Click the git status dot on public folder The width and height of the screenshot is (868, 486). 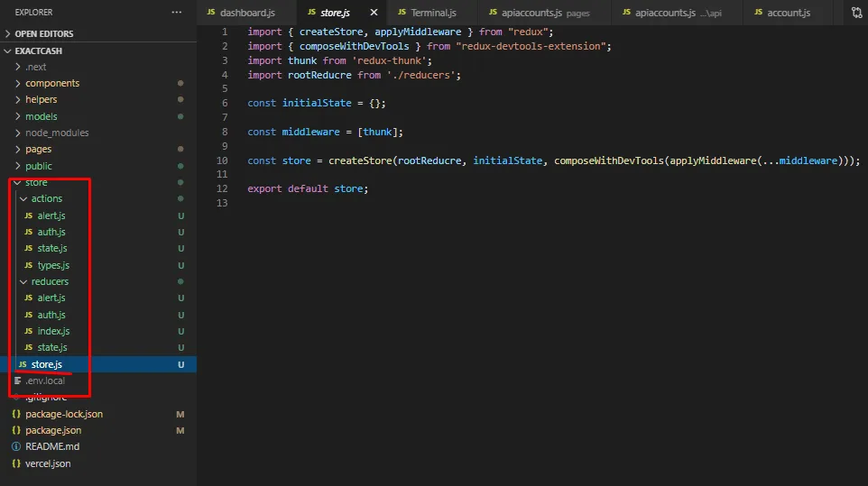point(180,166)
